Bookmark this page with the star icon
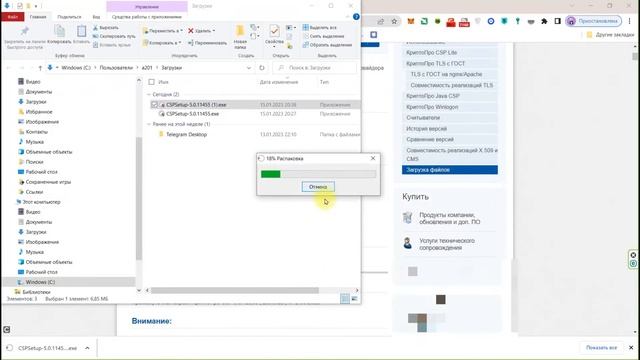 click(394, 21)
